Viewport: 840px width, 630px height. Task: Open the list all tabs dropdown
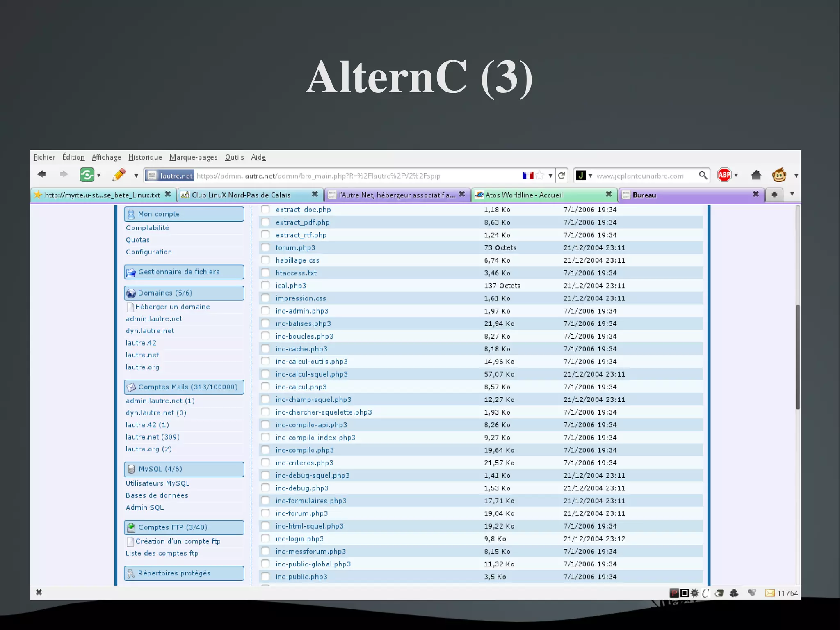pos(792,194)
